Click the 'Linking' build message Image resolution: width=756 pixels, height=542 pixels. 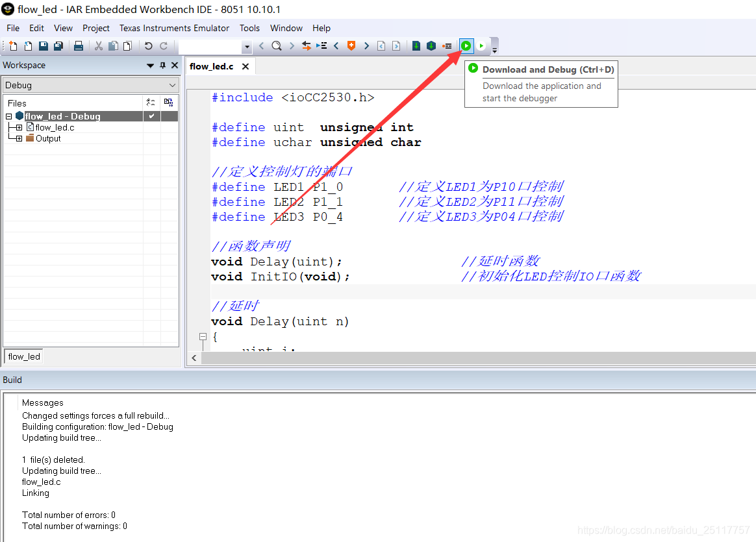35,493
